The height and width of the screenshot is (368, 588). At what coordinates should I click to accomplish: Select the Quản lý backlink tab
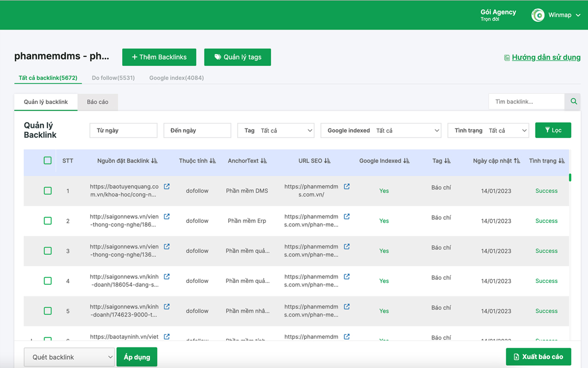pos(45,102)
